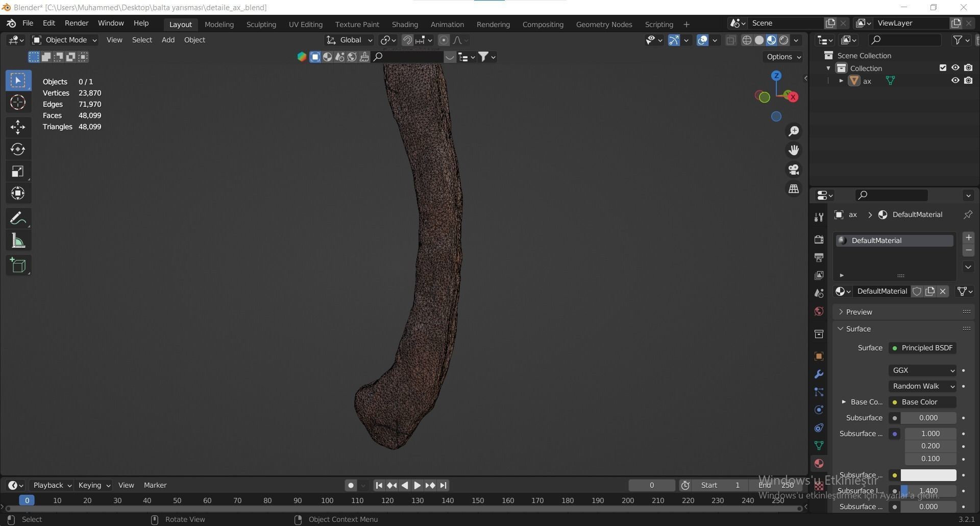The height and width of the screenshot is (526, 980).
Task: Click the Base Color linked button
Action: pyautogui.click(x=922, y=402)
